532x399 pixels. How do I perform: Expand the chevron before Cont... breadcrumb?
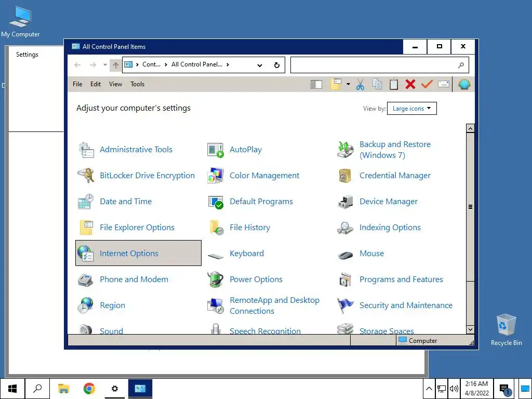[x=137, y=64]
